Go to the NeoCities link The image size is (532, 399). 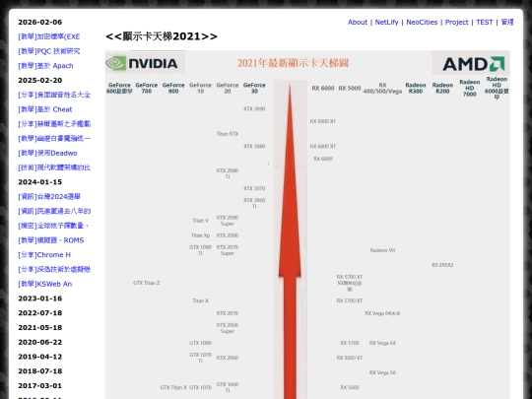point(422,22)
